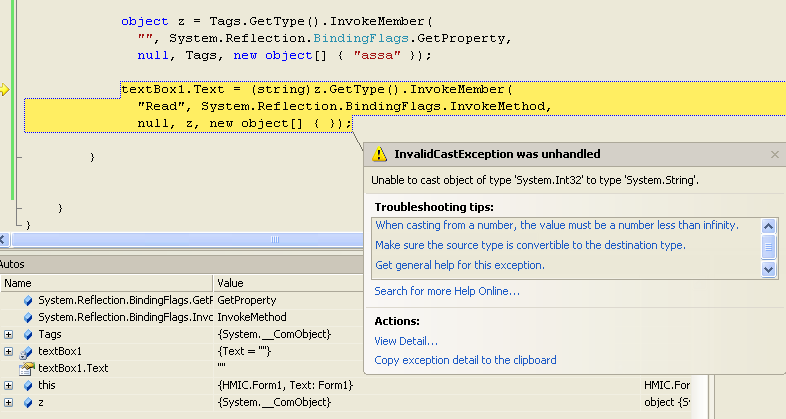Click the troubleshooting tips scrollbar thumb
The height and width of the screenshot is (419, 786).
tap(768, 247)
